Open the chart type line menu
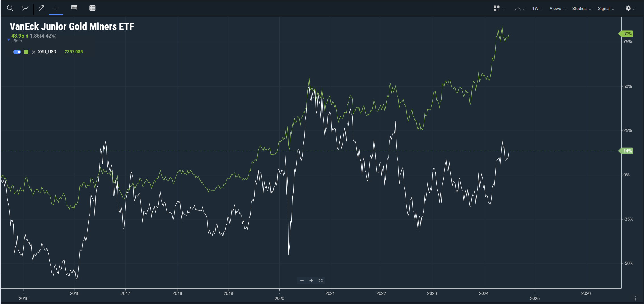 (x=520, y=9)
